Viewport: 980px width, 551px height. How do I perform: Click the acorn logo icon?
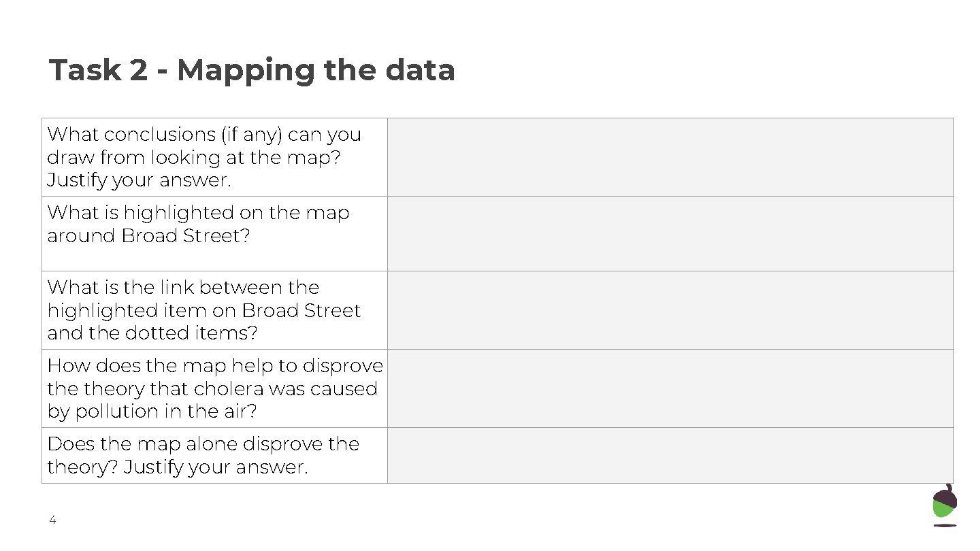944,505
